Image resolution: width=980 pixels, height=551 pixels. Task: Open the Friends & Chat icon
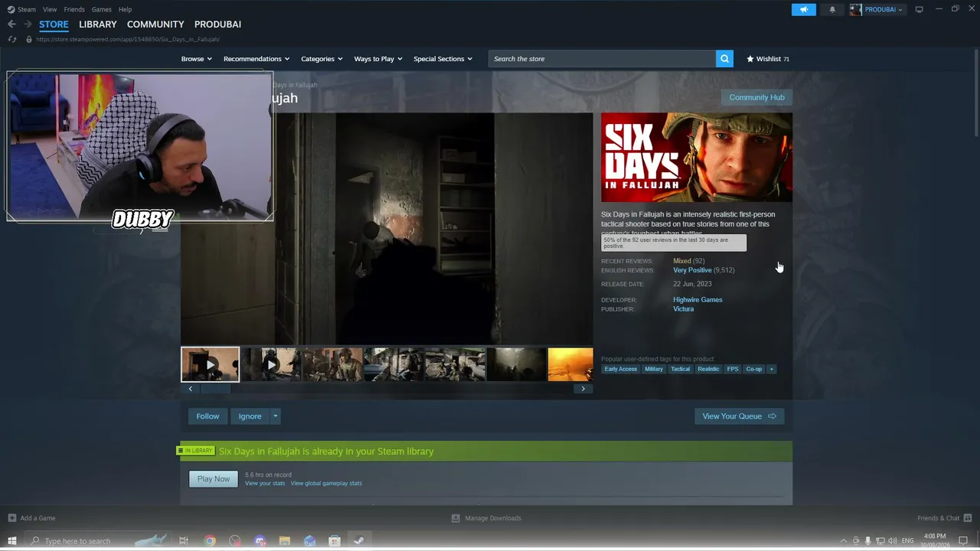[x=967, y=518]
